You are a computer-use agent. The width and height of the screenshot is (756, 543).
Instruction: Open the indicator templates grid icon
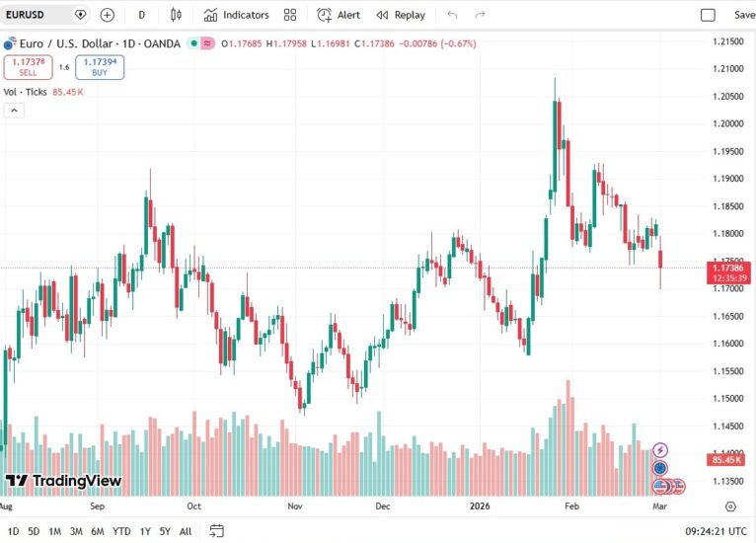coord(290,15)
